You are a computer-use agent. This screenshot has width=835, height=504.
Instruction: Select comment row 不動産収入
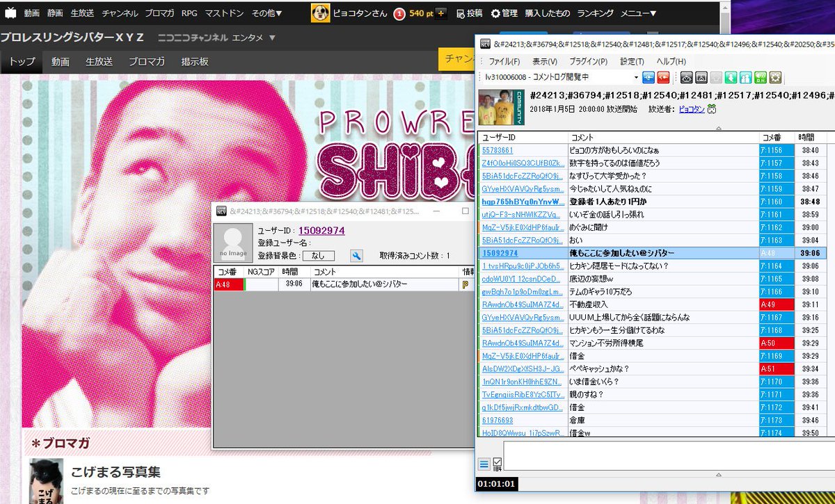point(656,304)
